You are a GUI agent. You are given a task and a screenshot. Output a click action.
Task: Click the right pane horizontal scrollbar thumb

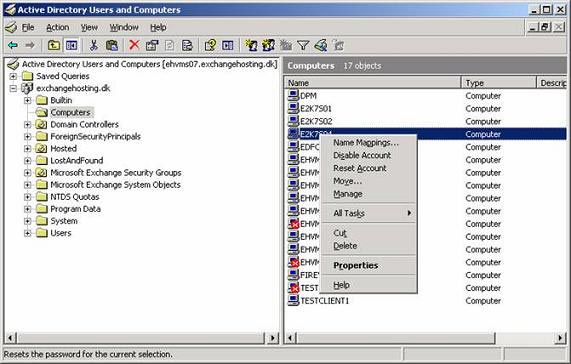point(396,338)
